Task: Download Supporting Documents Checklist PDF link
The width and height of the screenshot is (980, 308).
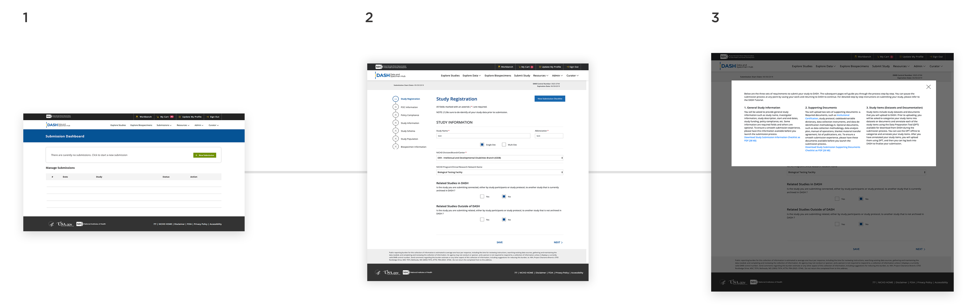Action: pos(832,148)
